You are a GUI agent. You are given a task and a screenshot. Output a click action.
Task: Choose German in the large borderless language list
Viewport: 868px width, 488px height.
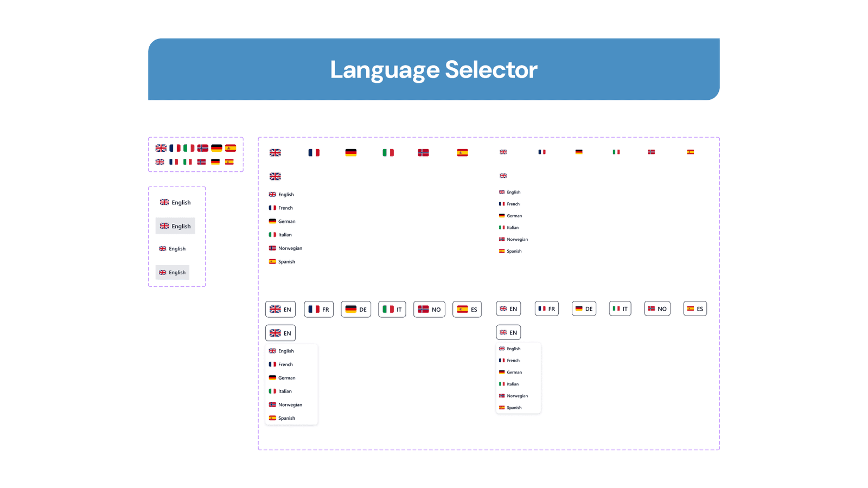tap(282, 221)
